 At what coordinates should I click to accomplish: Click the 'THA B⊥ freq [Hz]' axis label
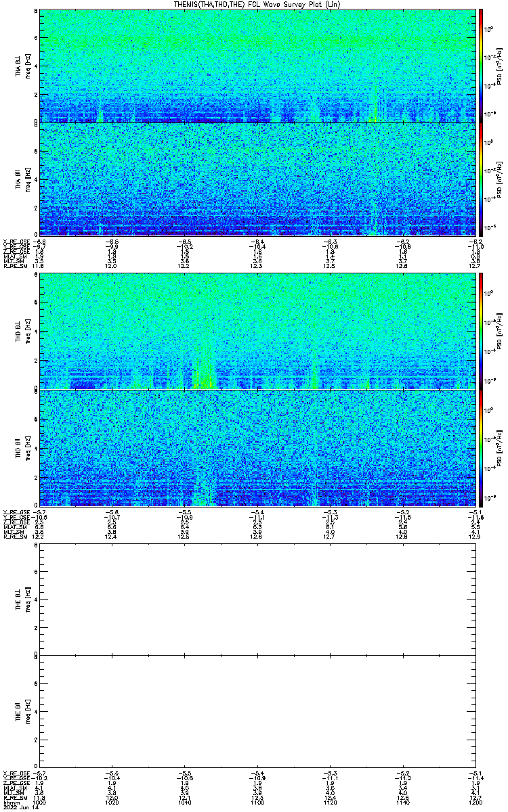[22, 66]
